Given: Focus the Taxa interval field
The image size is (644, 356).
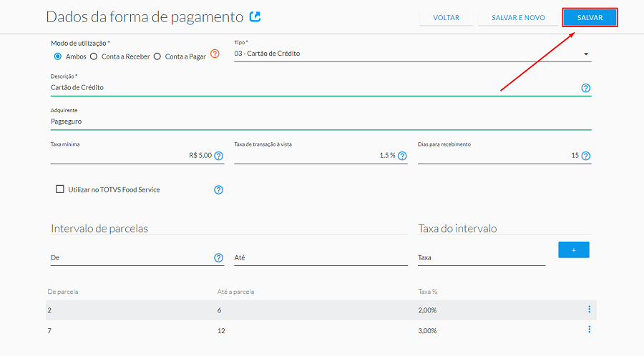Looking at the screenshot, I should (482, 257).
